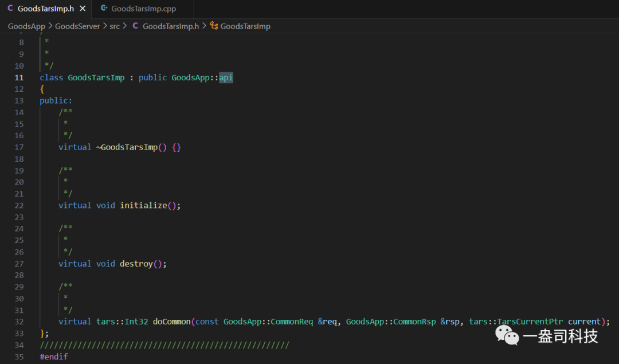619x364 pixels.
Task: Click the closing brace on line 33
Action: (42, 334)
